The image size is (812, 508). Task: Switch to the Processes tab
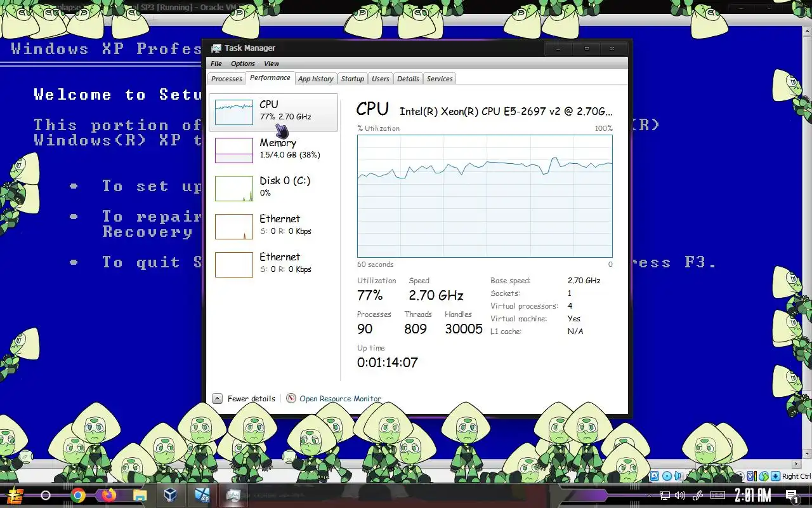226,79
